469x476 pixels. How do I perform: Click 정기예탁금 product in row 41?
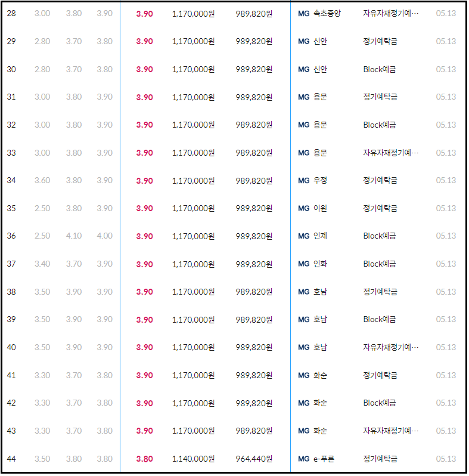(380, 375)
